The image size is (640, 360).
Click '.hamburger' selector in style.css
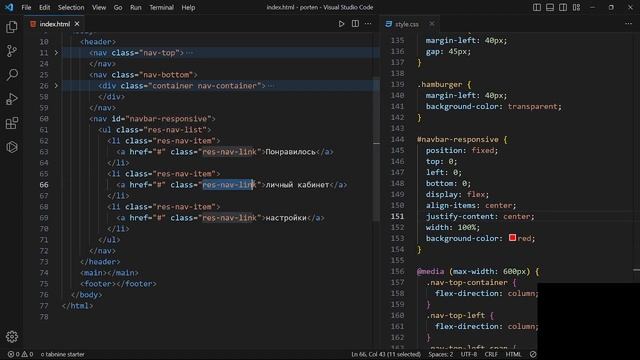tap(440, 84)
